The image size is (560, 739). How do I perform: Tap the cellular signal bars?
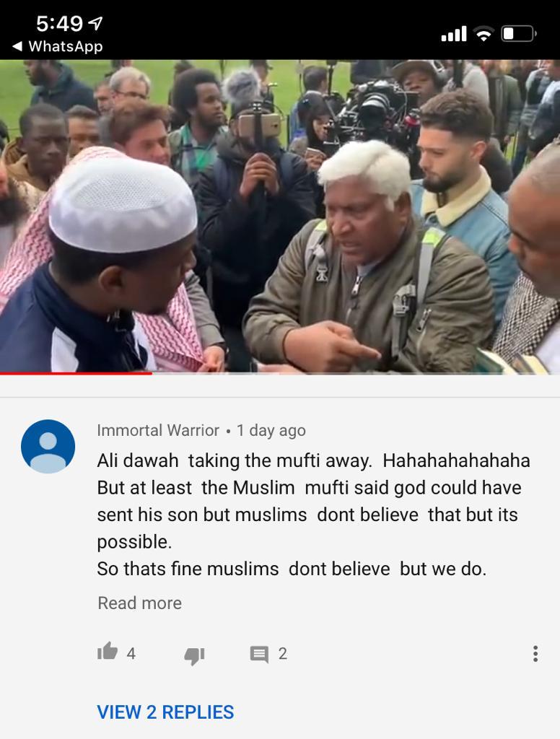pyautogui.click(x=453, y=34)
